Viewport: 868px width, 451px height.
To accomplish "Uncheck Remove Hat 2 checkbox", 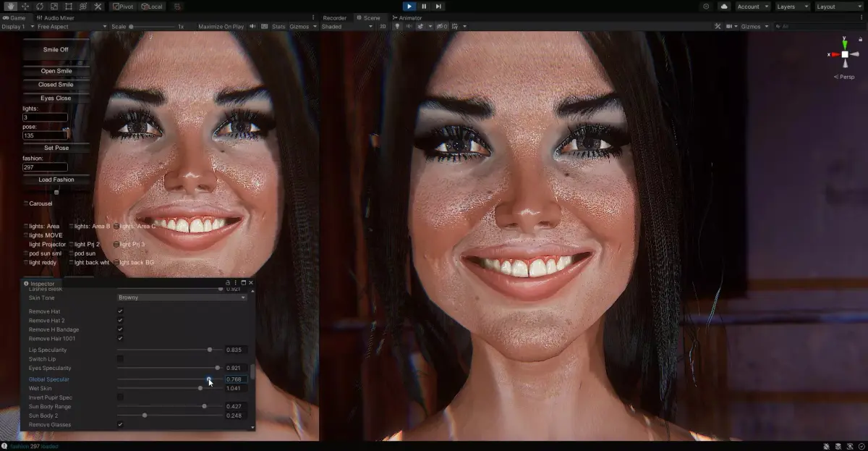I will 120,321.
